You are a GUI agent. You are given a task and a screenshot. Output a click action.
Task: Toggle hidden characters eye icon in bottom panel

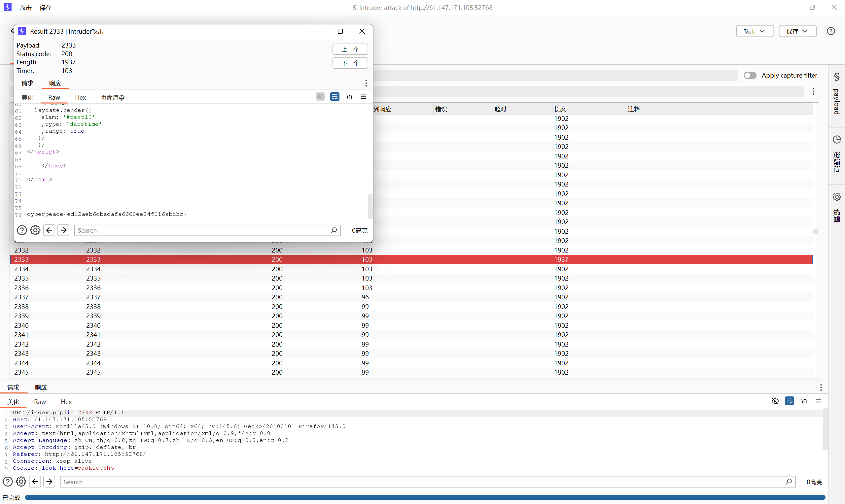pos(775,401)
